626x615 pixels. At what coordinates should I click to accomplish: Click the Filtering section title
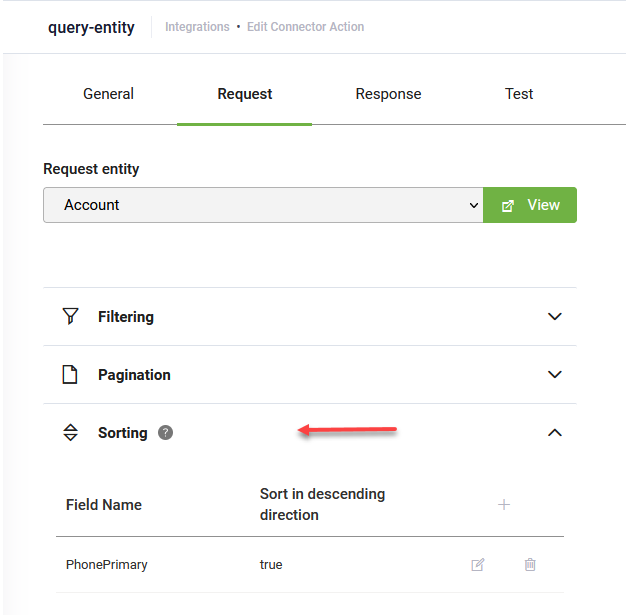(126, 317)
